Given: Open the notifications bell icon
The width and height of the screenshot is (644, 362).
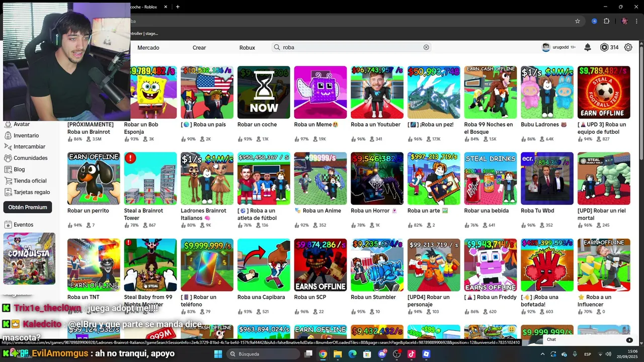Looking at the screenshot, I should [x=588, y=47].
